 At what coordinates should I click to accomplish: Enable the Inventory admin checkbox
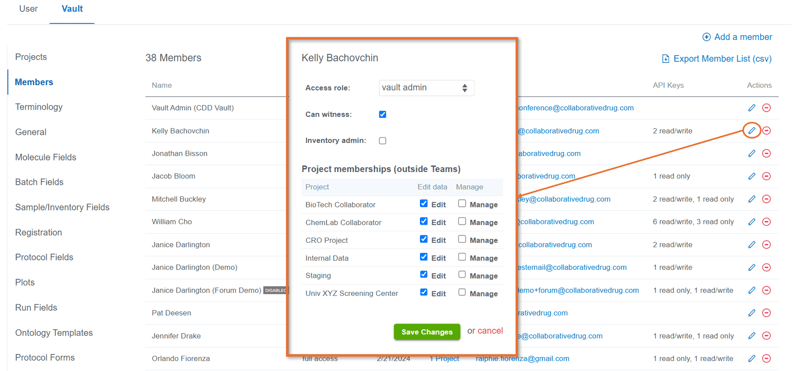click(383, 141)
